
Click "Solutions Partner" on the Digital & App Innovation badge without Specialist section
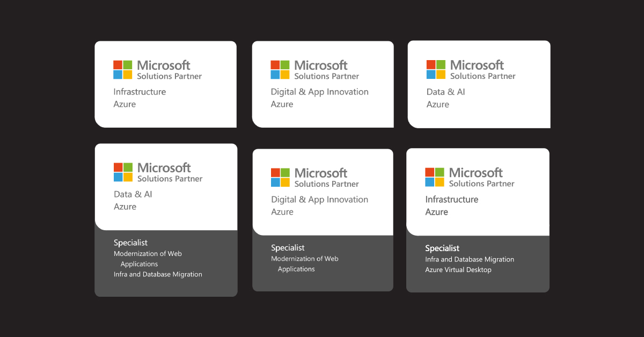pyautogui.click(x=327, y=76)
